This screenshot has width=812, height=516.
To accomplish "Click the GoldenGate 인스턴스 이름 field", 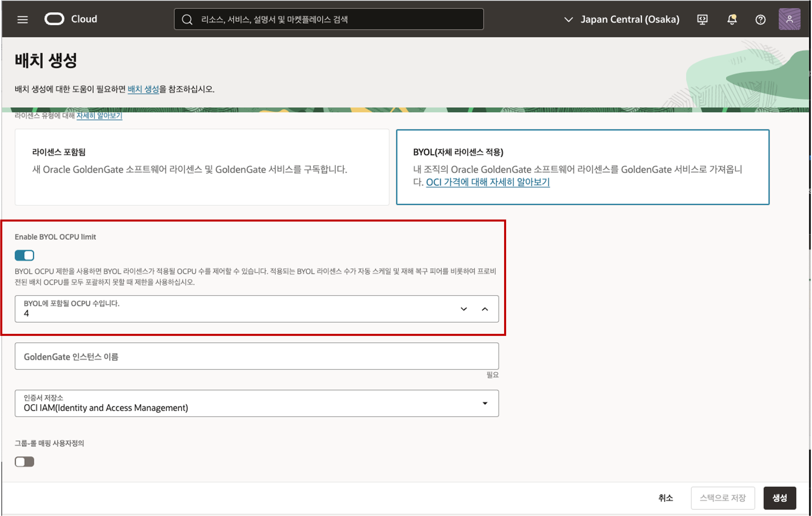I will 256,356.
